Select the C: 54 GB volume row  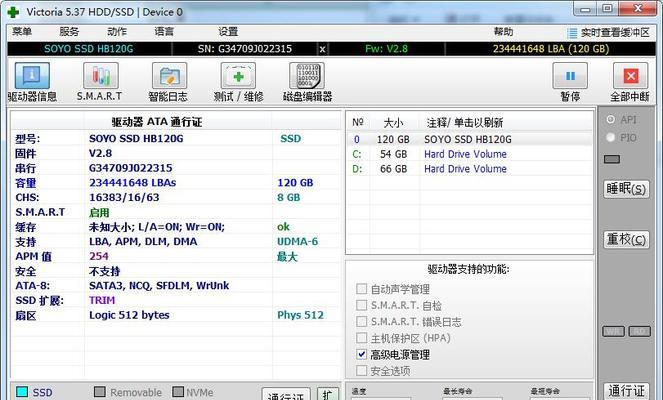click(469, 154)
